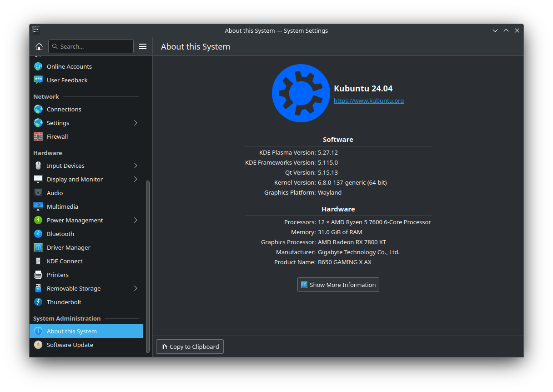Click the B650 GAMING X AX product name
The image size is (553, 392).
(x=345, y=262)
